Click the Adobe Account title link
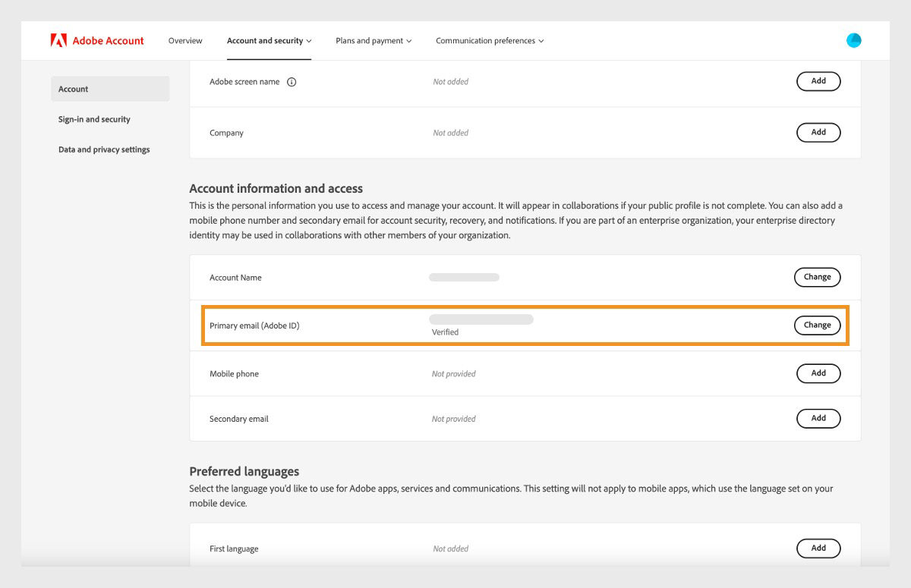The width and height of the screenshot is (911, 588). 107,40
